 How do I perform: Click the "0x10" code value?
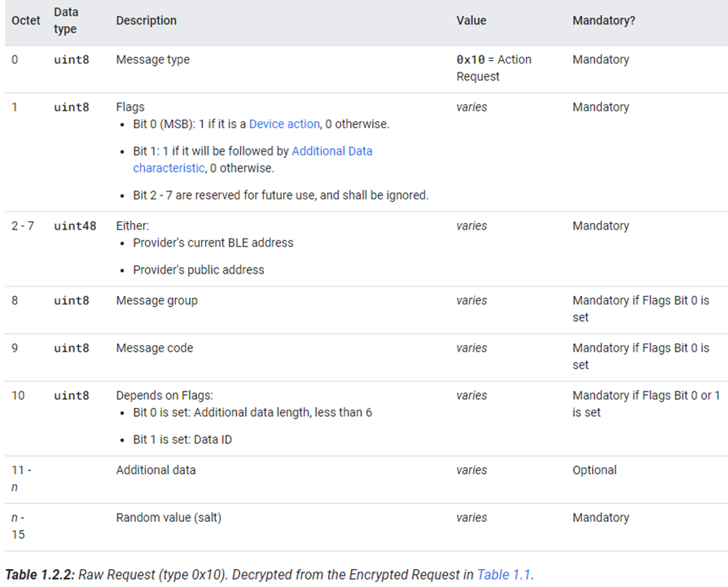pos(471,59)
